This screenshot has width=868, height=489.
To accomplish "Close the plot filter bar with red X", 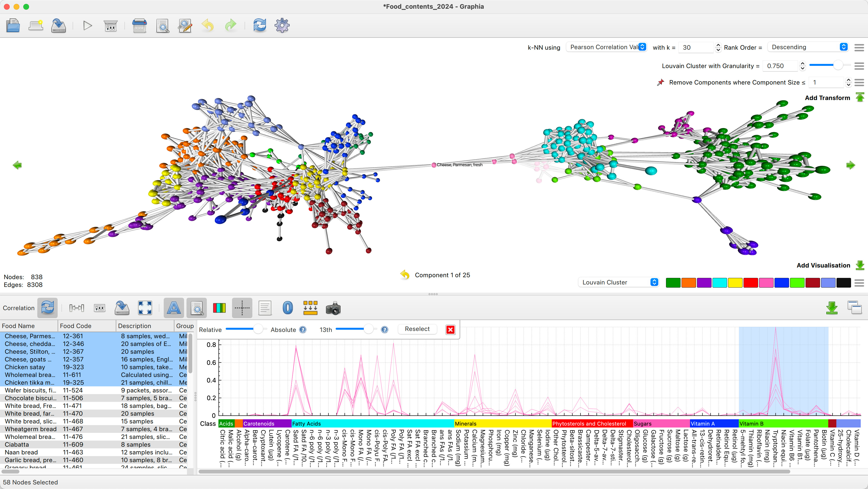I will pyautogui.click(x=450, y=329).
